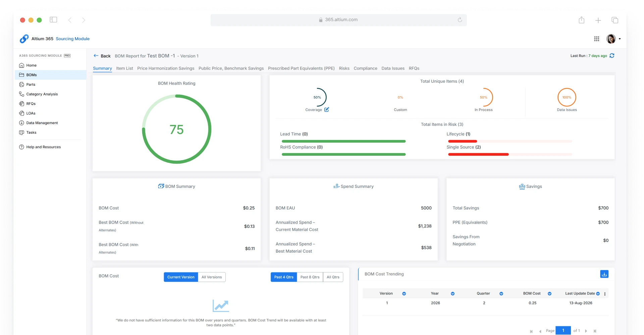The height and width of the screenshot is (335, 644).
Task: Refresh the BOM report last run
Action: [x=612, y=56]
